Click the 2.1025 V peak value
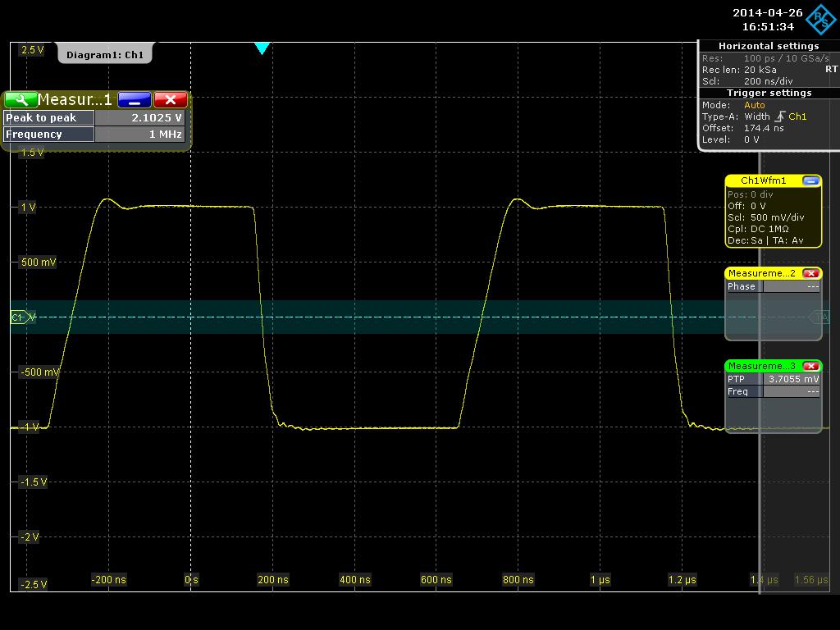 157,118
